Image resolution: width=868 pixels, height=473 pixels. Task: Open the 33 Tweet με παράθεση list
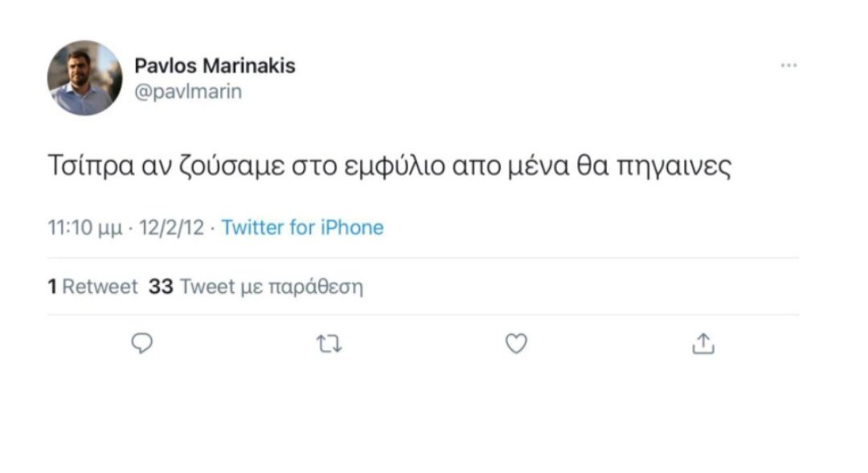256,287
